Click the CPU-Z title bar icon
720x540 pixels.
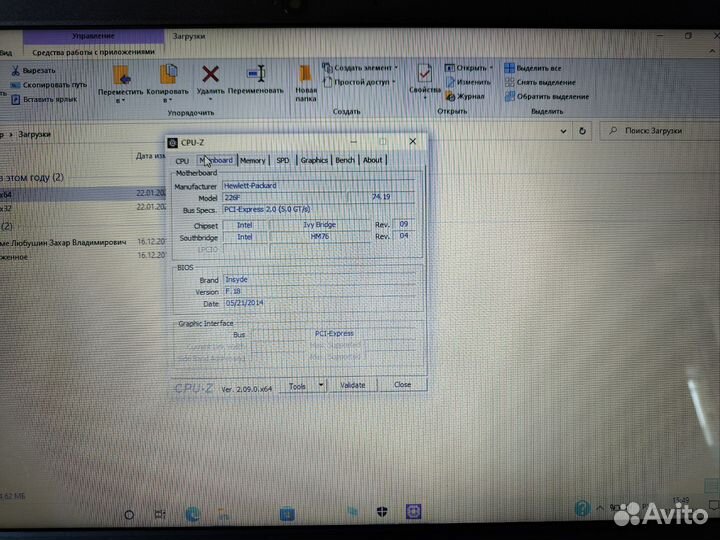coord(173,143)
